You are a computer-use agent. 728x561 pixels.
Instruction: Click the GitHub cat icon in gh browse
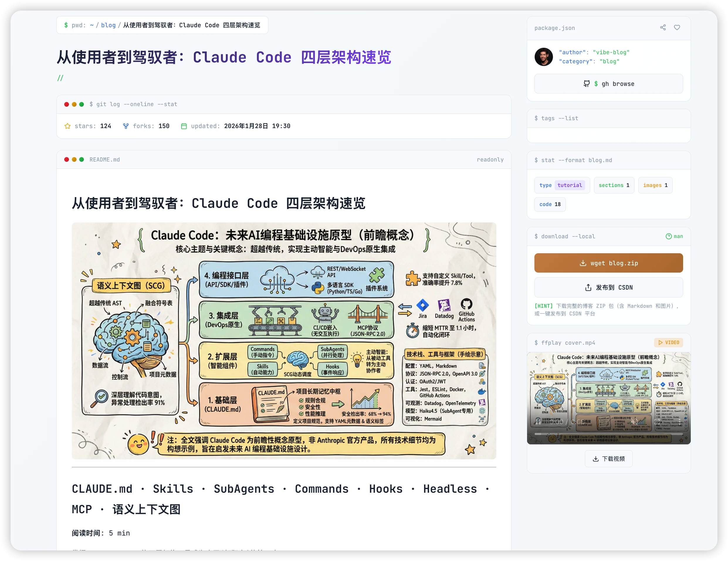(x=586, y=84)
